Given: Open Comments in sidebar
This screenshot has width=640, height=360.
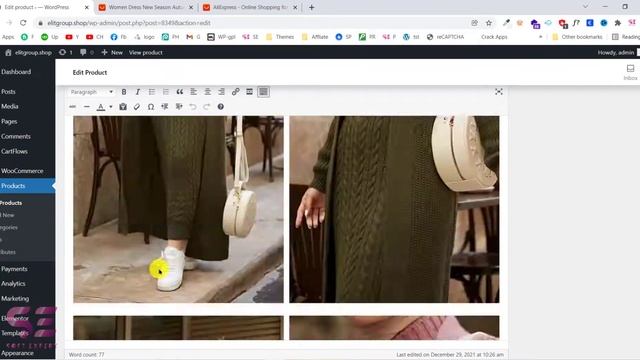Looking at the screenshot, I should [x=16, y=136].
